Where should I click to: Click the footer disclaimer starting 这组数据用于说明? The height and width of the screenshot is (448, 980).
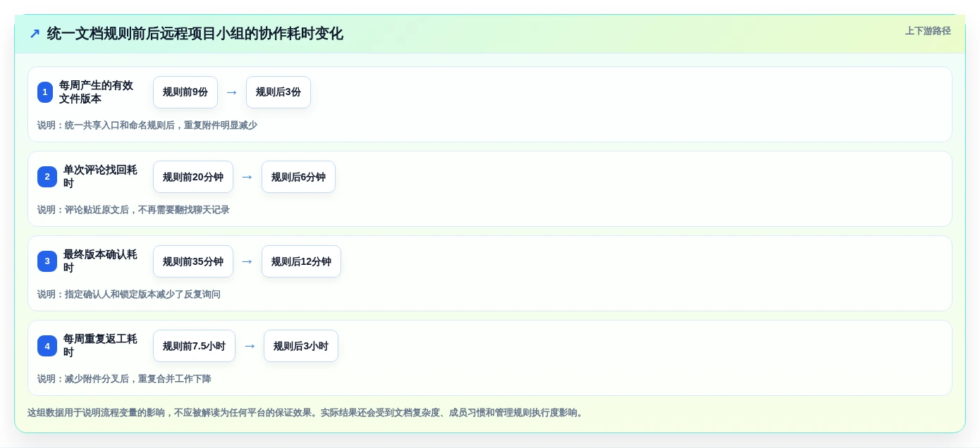pyautogui.click(x=307, y=413)
